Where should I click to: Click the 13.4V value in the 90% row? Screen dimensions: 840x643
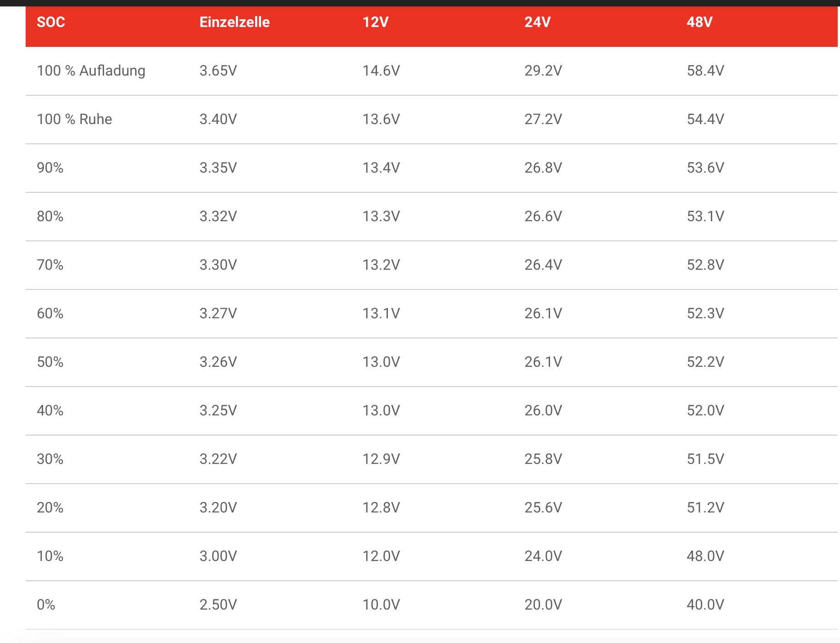point(381,168)
